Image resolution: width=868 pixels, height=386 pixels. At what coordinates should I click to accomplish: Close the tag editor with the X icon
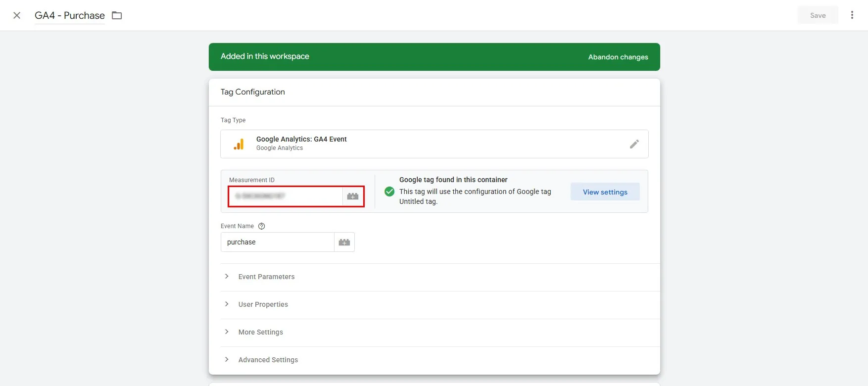tap(17, 15)
